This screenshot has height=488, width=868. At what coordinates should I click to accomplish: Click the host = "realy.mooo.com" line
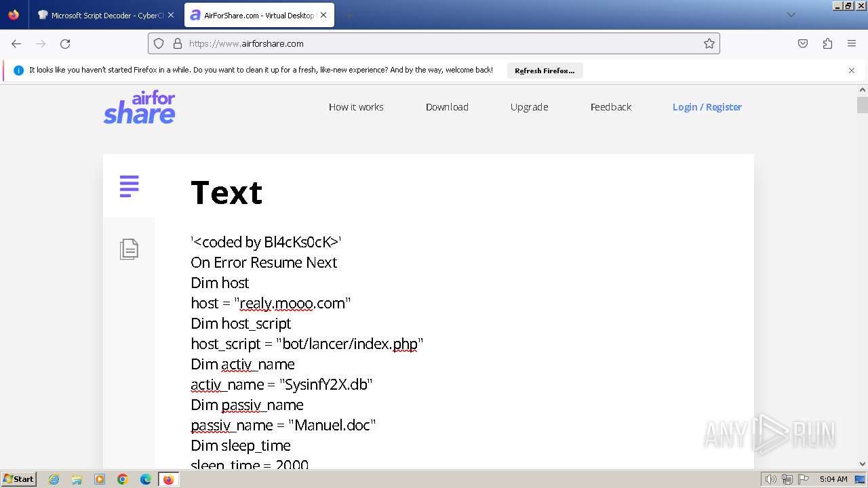pos(271,303)
